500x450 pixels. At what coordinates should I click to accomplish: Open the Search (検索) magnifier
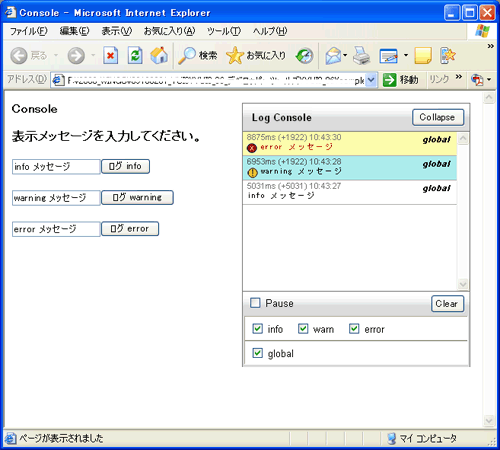(x=197, y=55)
